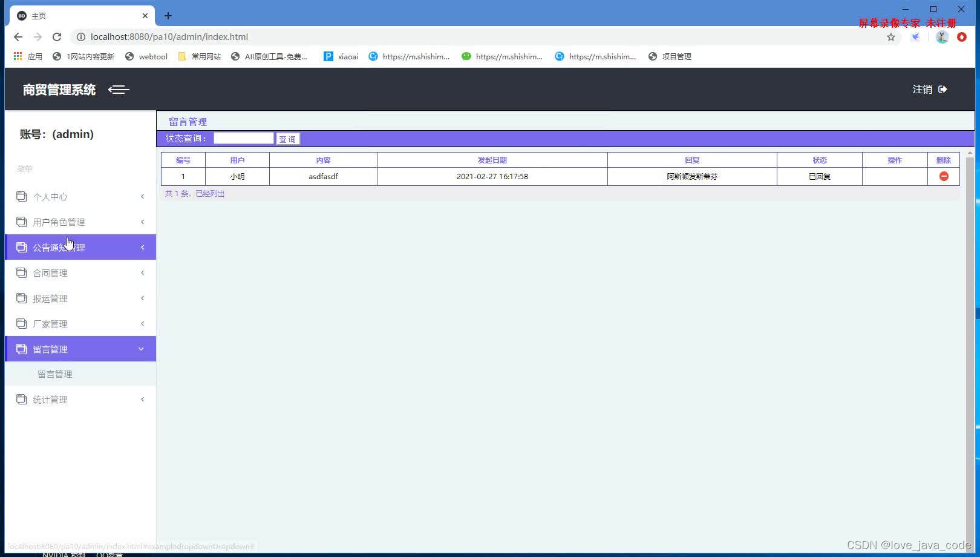The image size is (980, 557).
Task: Click the 公告通知管理 menu icon
Action: (x=22, y=247)
